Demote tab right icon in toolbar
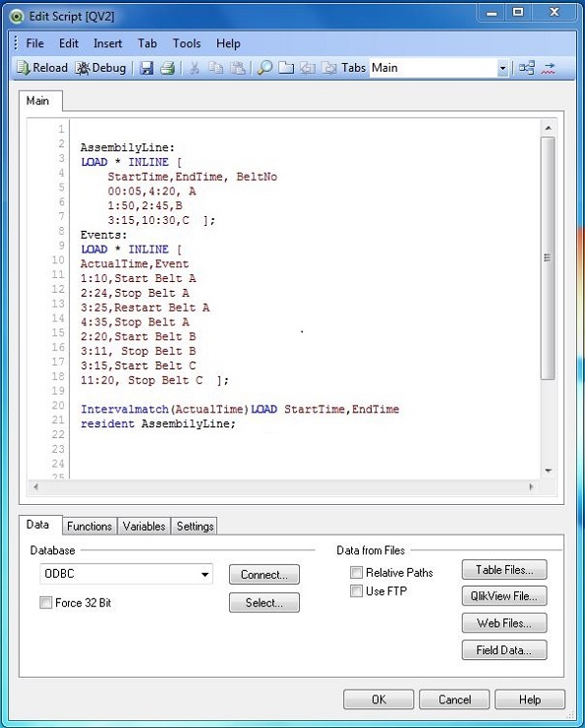The image size is (585, 728). click(x=329, y=68)
